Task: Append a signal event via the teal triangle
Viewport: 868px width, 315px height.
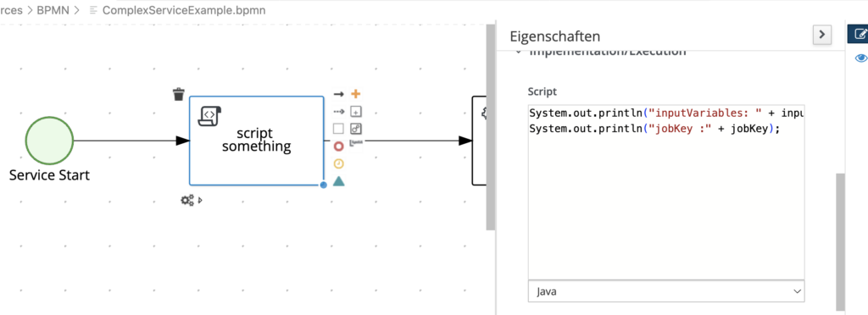Action: (339, 180)
